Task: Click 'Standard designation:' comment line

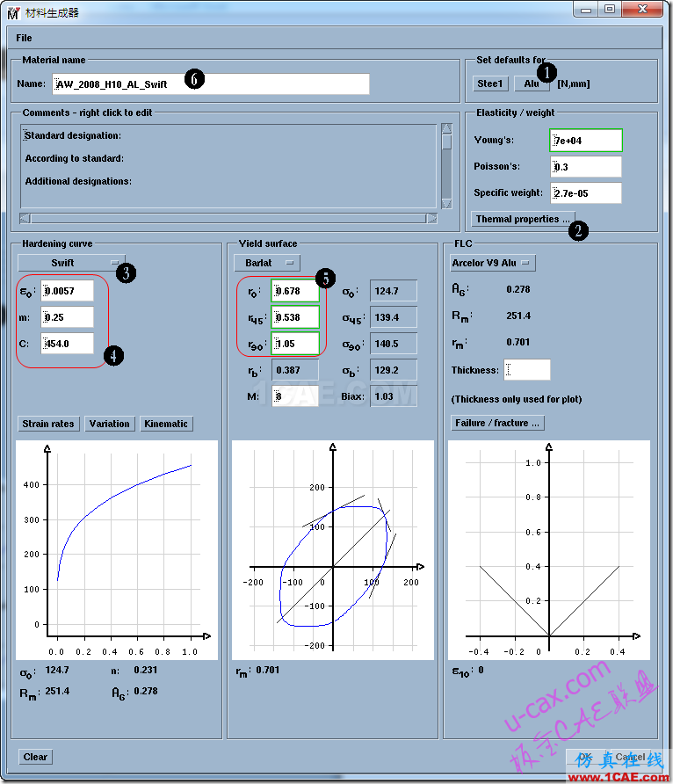Action: (x=73, y=135)
